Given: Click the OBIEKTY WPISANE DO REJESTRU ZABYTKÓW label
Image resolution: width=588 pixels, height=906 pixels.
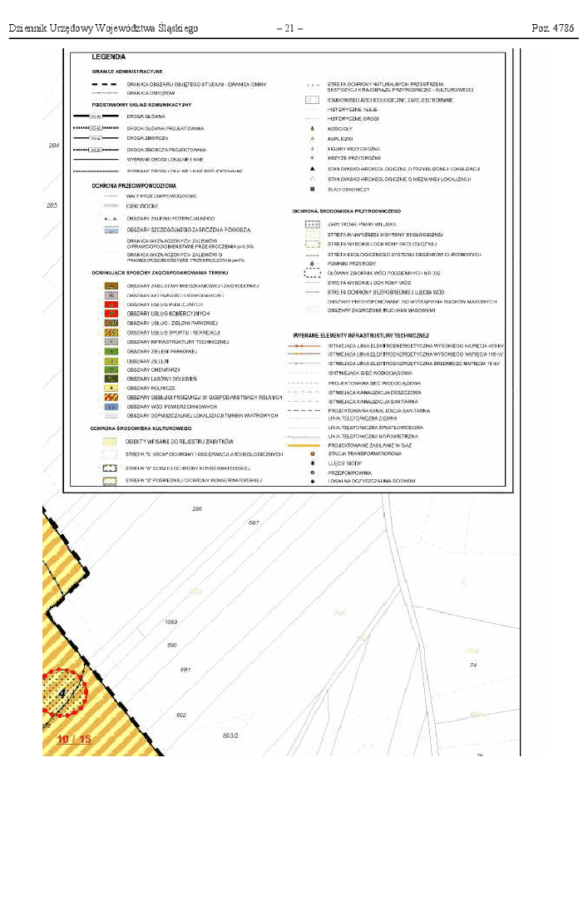Looking at the screenshot, I should click(179, 442).
